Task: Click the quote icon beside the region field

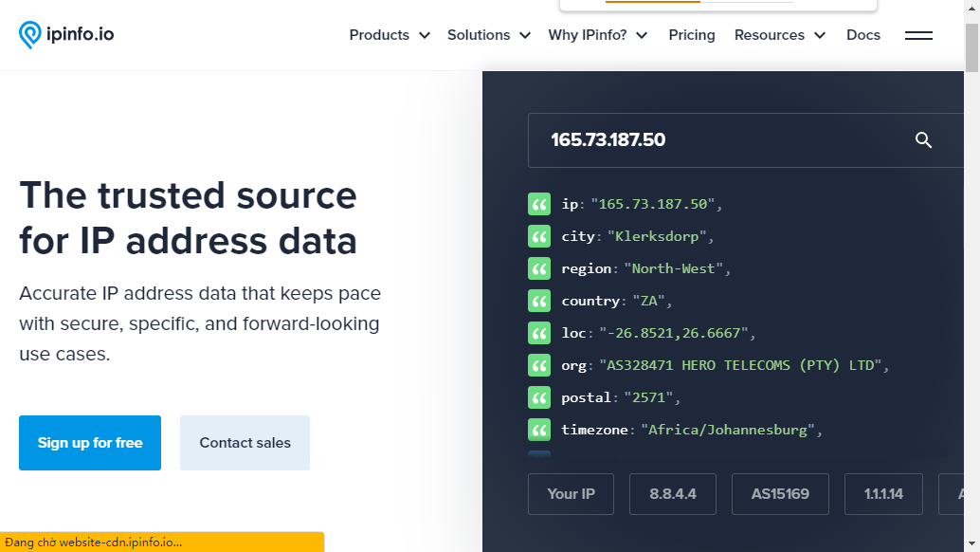Action: point(539,268)
